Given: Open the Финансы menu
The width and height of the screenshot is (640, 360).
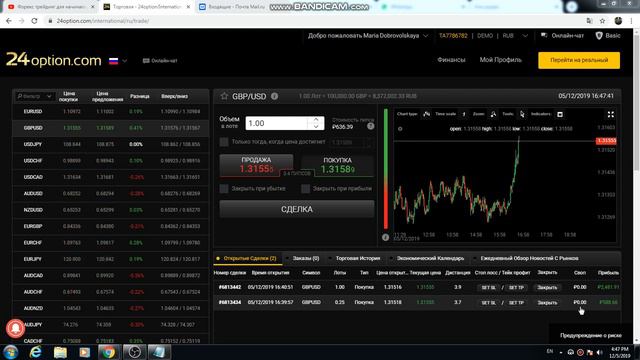Looking at the screenshot, I should 451,60.
